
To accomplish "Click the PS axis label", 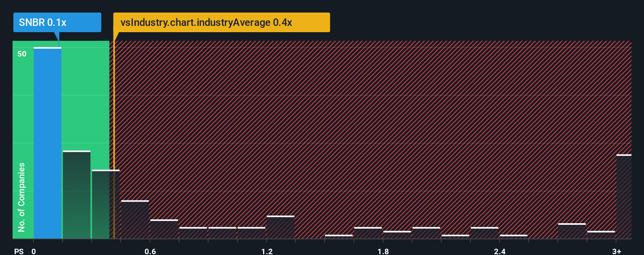I will tap(19, 251).
